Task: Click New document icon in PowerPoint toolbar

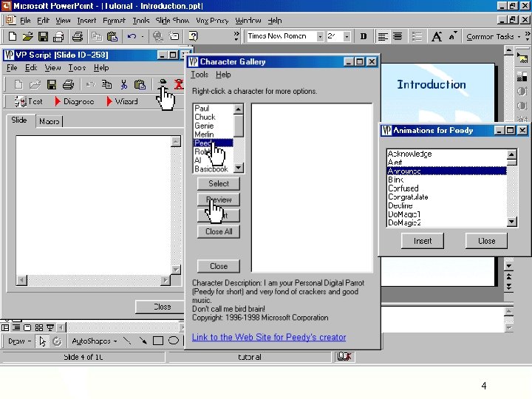Action: pos(13,36)
